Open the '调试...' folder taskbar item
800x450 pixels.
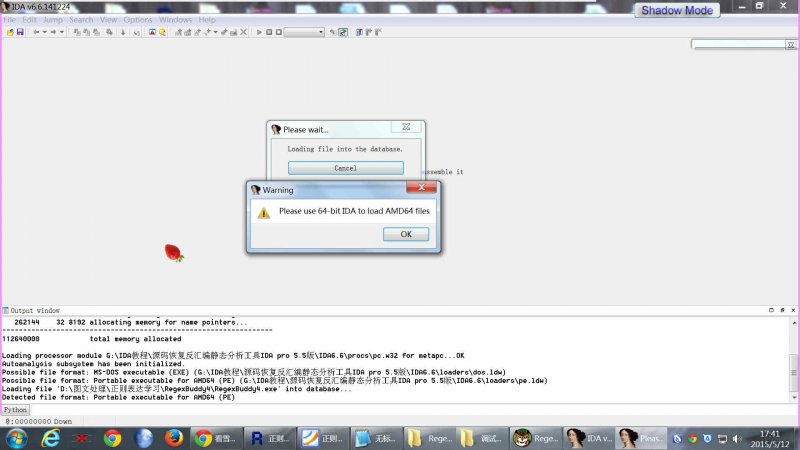click(x=481, y=438)
